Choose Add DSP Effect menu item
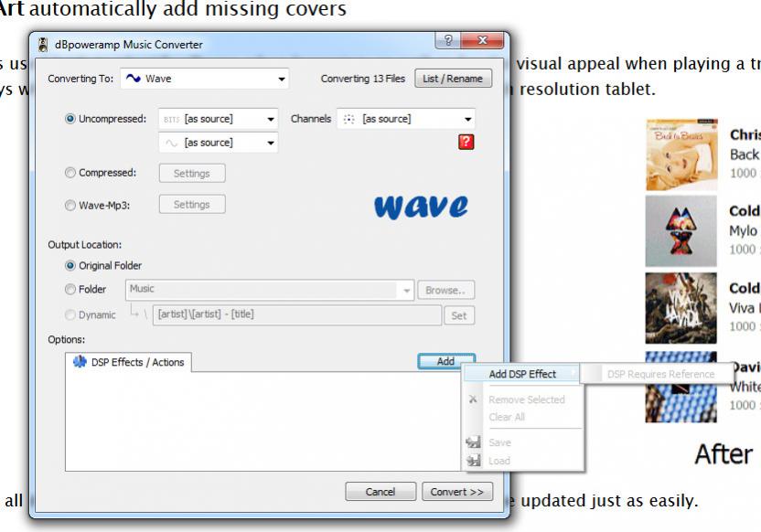This screenshot has width=761, height=532. pos(522,374)
